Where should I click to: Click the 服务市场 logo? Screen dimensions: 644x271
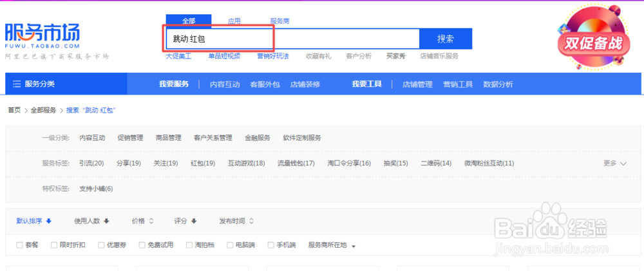point(43,35)
